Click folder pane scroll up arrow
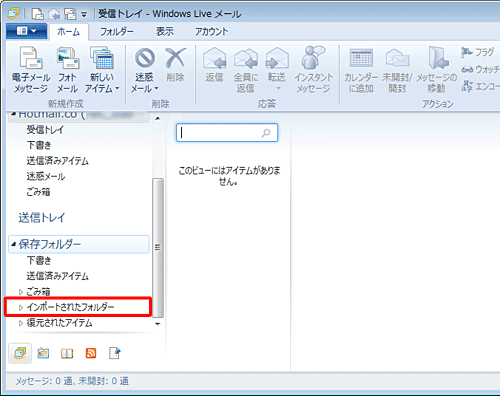500x396 pixels. pos(158,118)
